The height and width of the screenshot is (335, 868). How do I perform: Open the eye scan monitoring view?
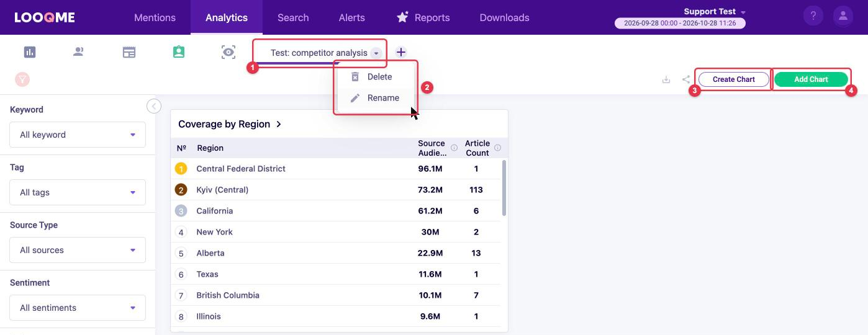(x=228, y=52)
